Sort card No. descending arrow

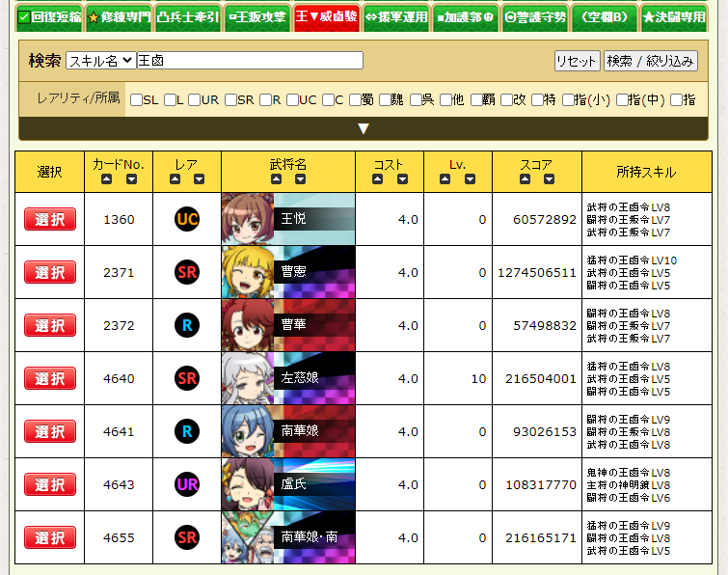click(x=131, y=178)
